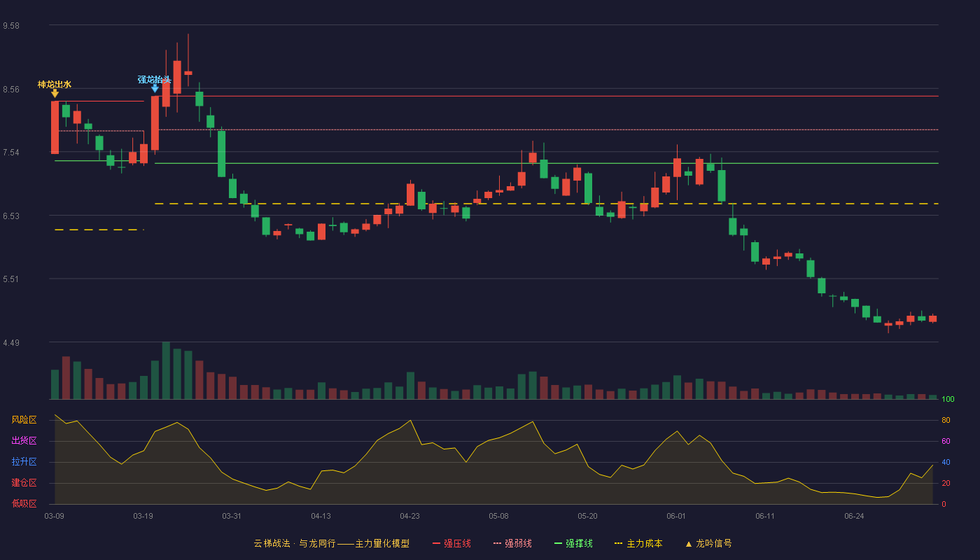Screen dimensions: 980x560
Task: Click the 20 indicator axis value
Action: 946,483
